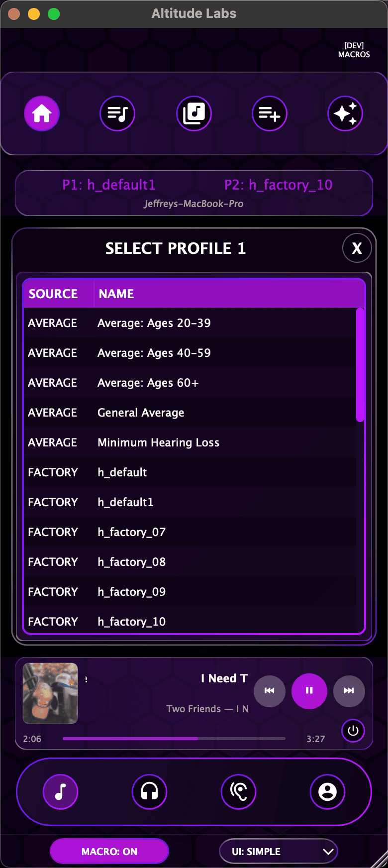The image size is (388, 868).
Task: Close the Select Profile 1 dialog
Action: pos(357,247)
